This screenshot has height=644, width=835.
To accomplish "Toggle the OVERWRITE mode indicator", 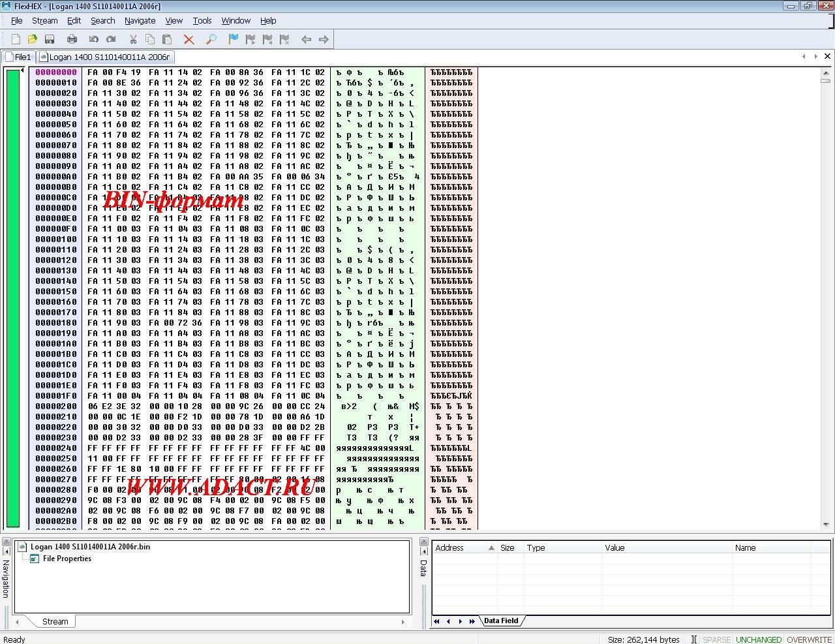I will click(x=809, y=639).
